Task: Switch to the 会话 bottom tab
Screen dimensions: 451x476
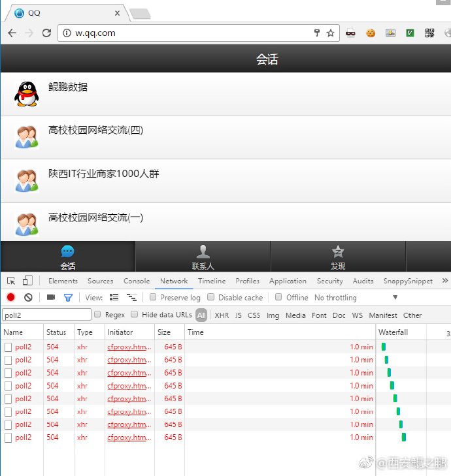Action: 68,257
